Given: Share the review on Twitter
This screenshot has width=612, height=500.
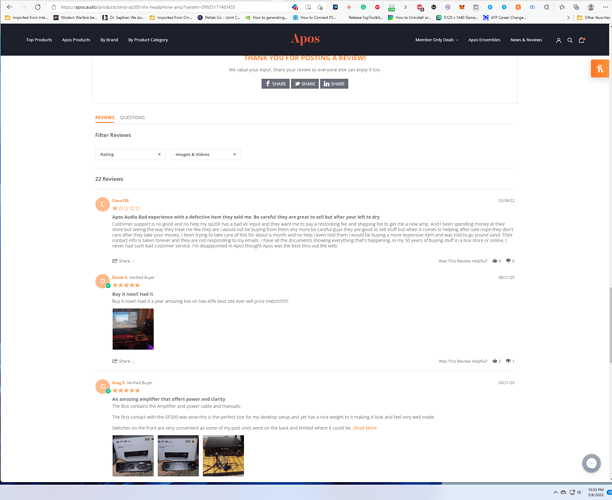Looking at the screenshot, I should pyautogui.click(x=305, y=84).
